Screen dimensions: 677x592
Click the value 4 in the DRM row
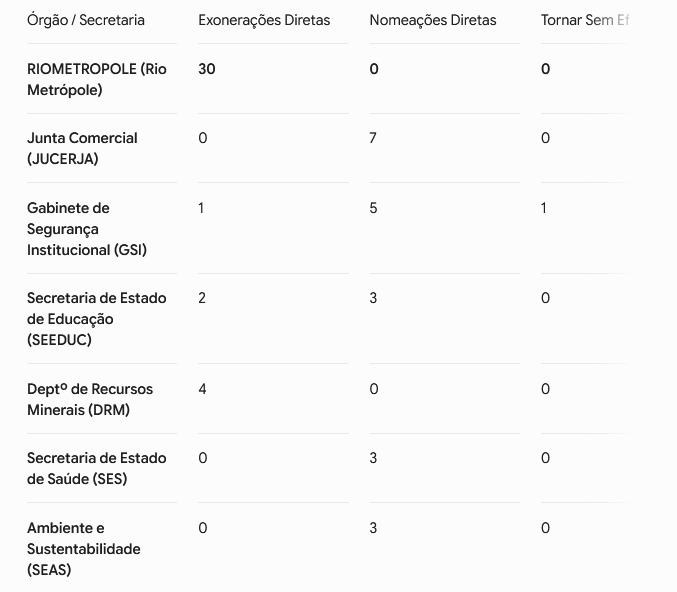click(202, 389)
